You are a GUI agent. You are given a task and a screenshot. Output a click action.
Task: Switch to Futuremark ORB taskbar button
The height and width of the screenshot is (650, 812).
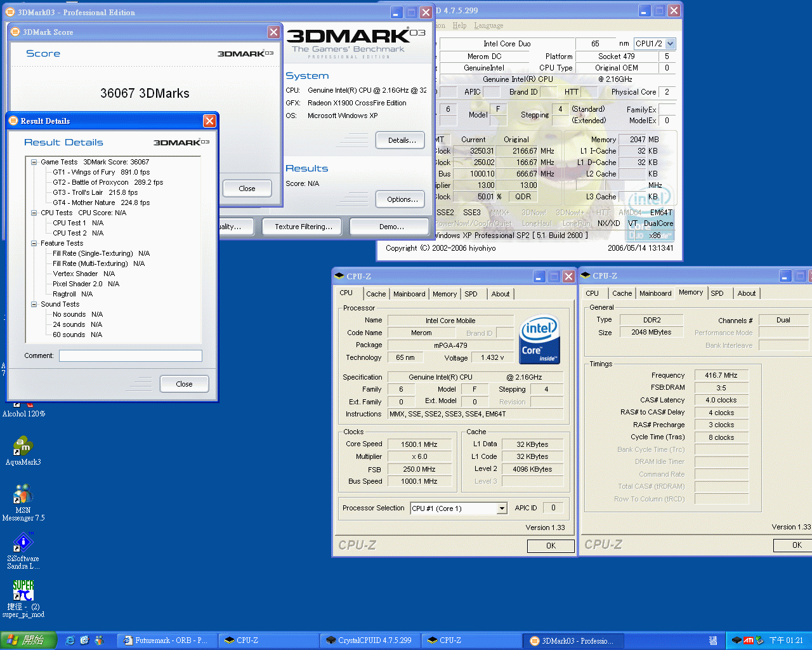point(169,640)
